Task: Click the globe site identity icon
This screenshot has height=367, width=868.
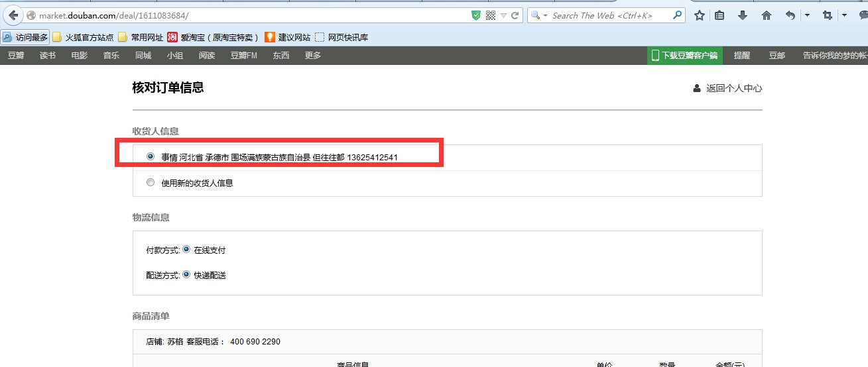Action: [x=31, y=15]
